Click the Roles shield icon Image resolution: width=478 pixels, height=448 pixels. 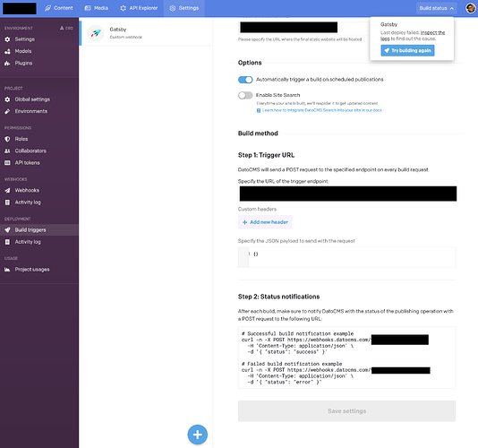pos(7,139)
